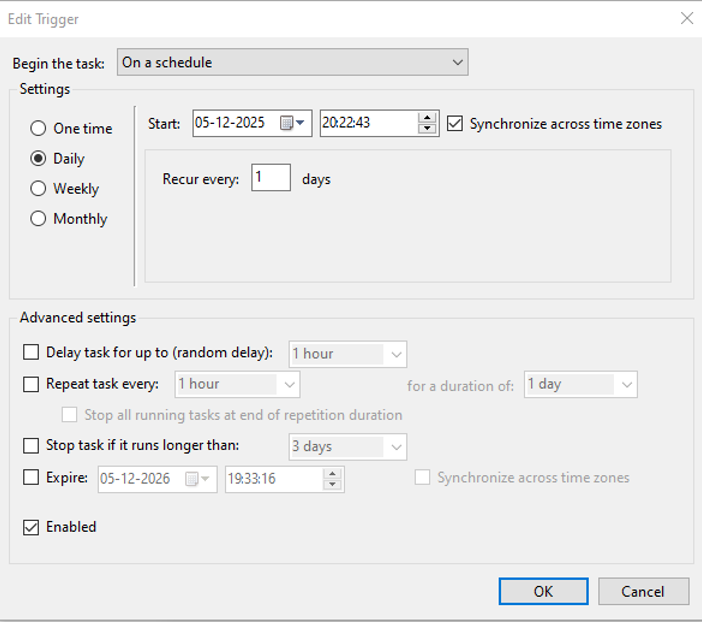The width and height of the screenshot is (702, 622).
Task: Open the Begin the task dropdown
Action: pyautogui.click(x=292, y=62)
